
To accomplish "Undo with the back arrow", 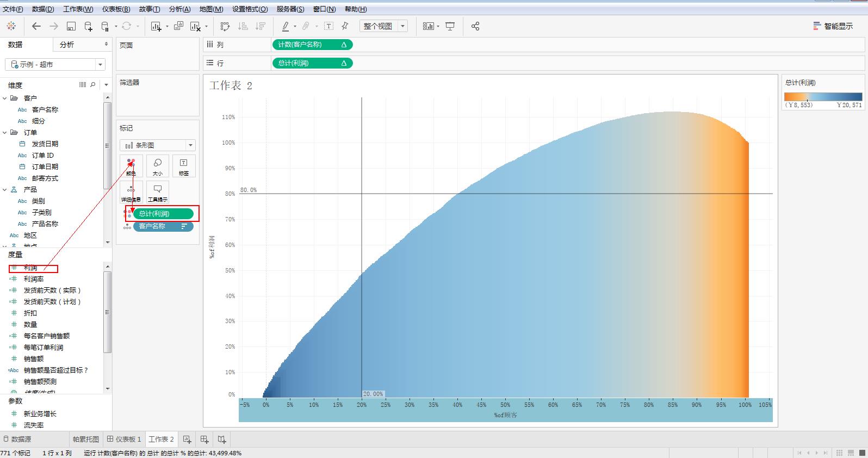I will 36,26.
